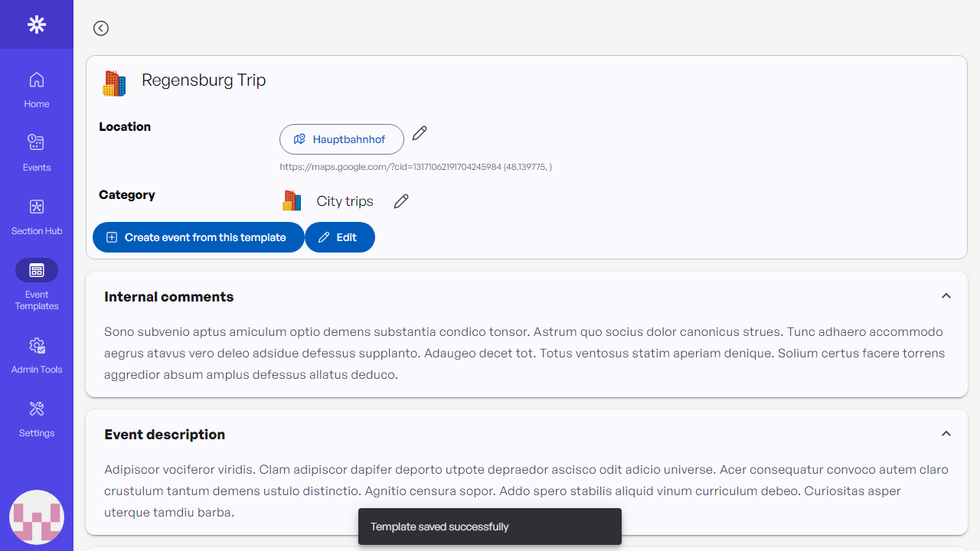Select Event Templates in the sidebar
The width and height of the screenshot is (980, 551).
pos(37,284)
